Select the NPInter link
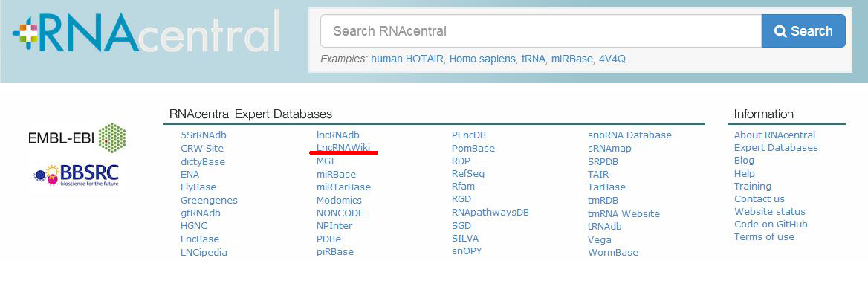 334,225
